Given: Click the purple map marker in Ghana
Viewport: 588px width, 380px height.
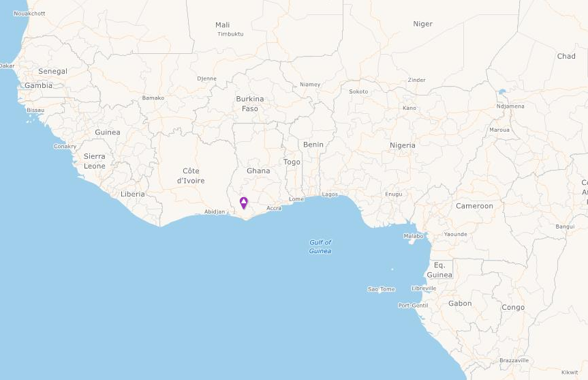Looking at the screenshot, I should (x=244, y=203).
